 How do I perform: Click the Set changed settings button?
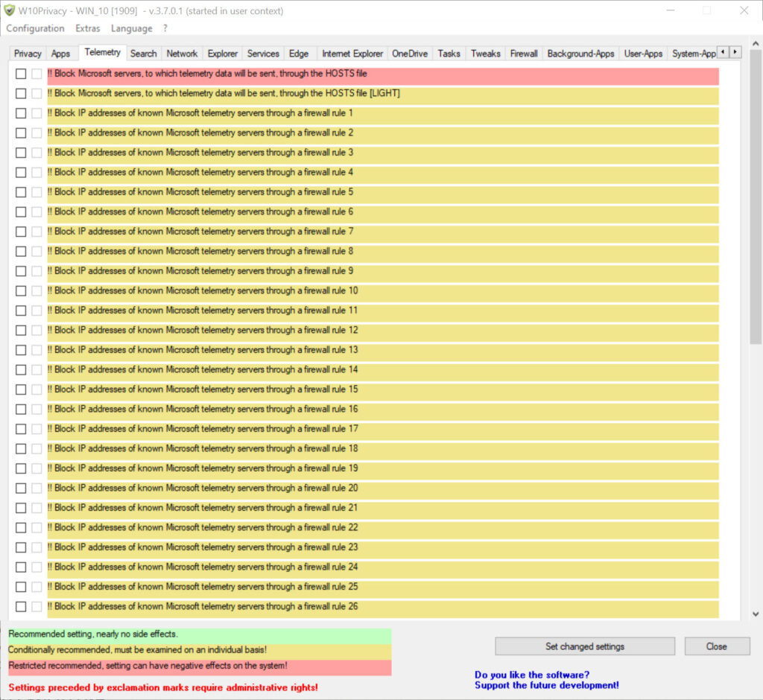point(585,646)
